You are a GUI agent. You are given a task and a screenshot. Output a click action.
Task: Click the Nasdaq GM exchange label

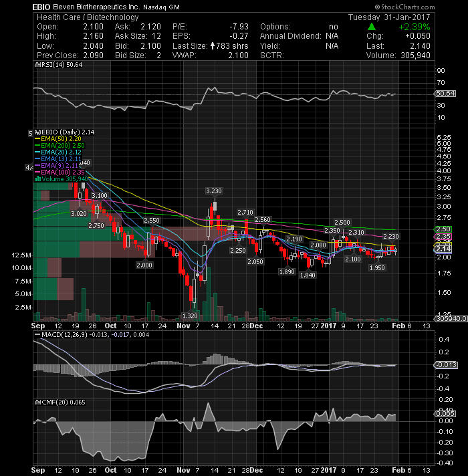(162, 7)
